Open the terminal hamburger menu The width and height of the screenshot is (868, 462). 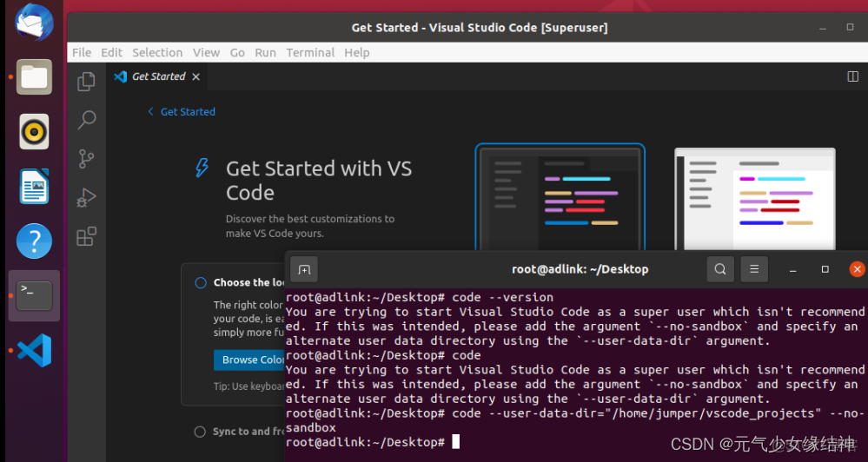(x=754, y=269)
